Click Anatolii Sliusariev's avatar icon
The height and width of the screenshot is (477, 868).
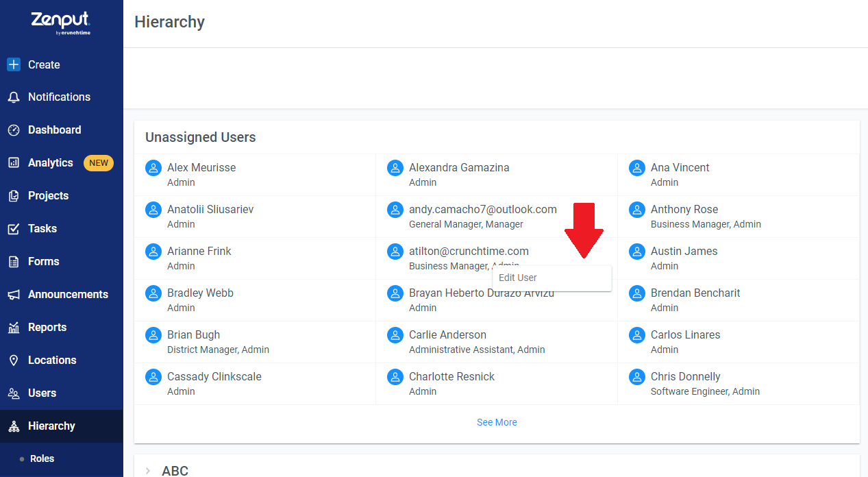[x=153, y=210]
